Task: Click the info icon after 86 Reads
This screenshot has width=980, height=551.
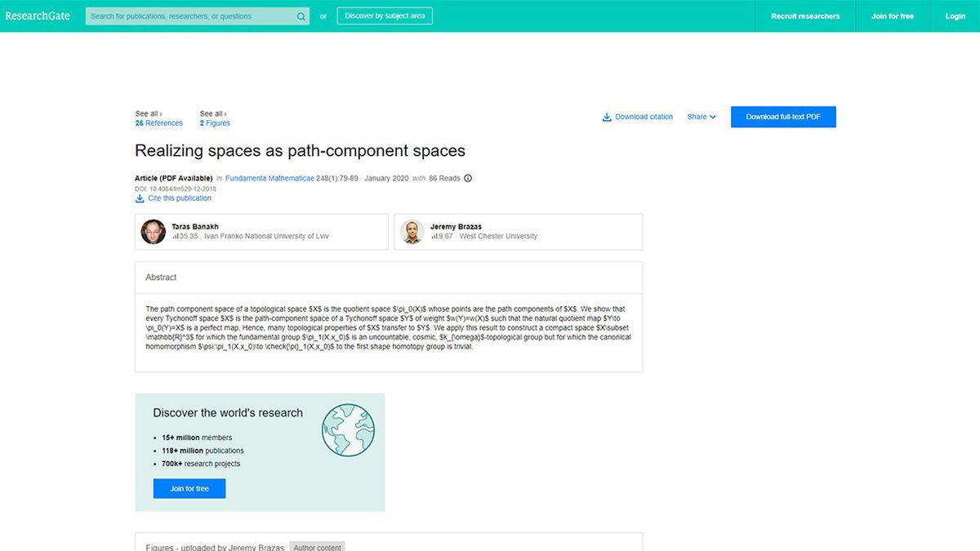Action: [x=467, y=178]
